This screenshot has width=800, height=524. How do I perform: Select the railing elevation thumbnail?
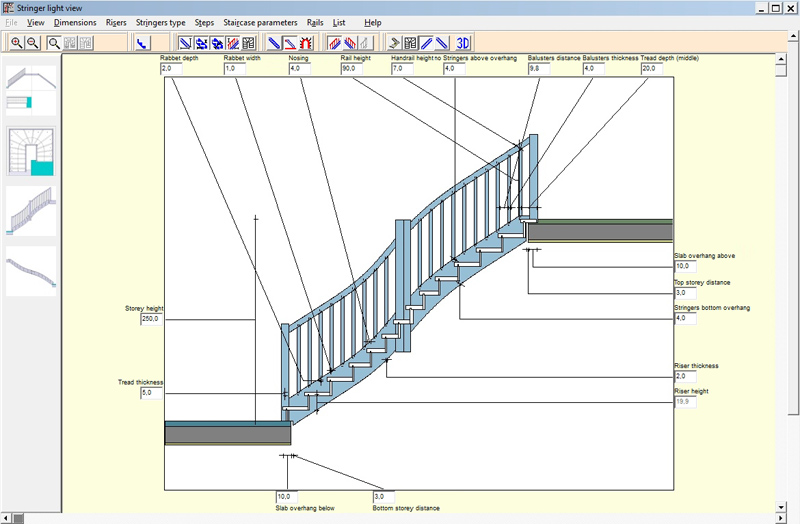(30, 211)
